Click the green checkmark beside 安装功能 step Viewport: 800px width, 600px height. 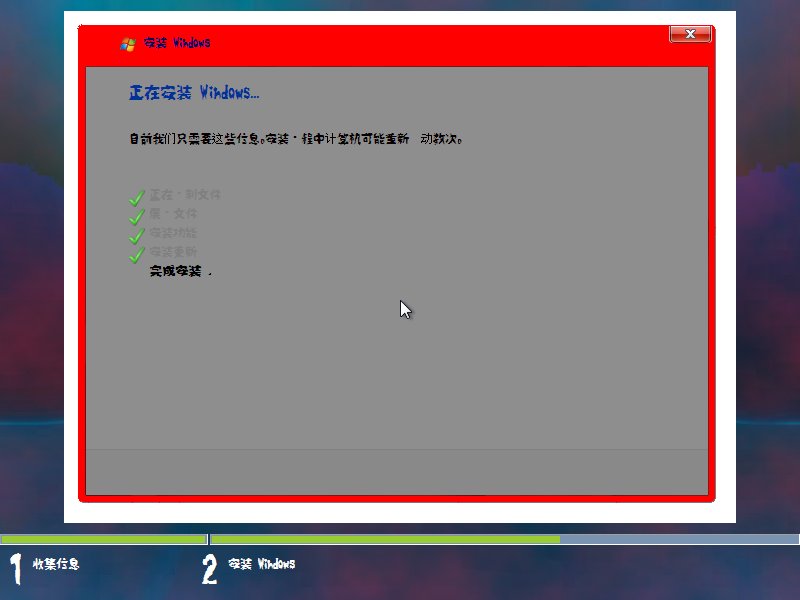(137, 235)
